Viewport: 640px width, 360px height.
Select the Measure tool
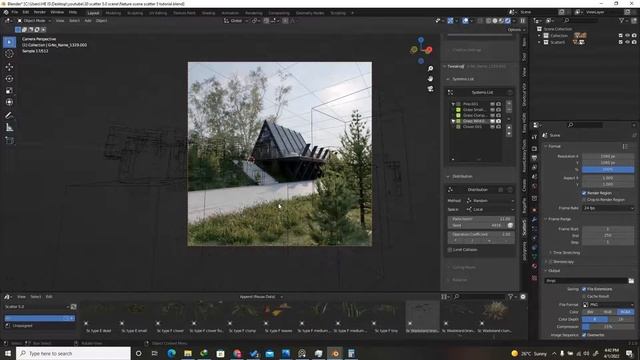tap(9, 128)
